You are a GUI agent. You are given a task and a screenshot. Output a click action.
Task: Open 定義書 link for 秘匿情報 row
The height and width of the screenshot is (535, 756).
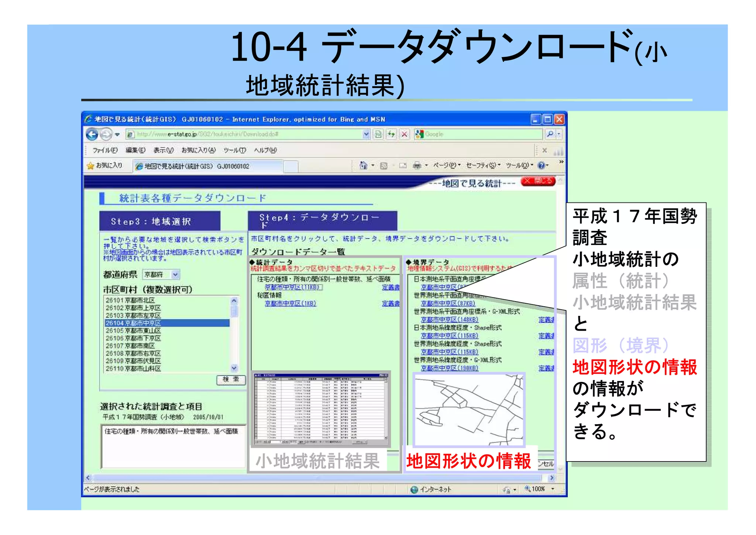pyautogui.click(x=391, y=303)
